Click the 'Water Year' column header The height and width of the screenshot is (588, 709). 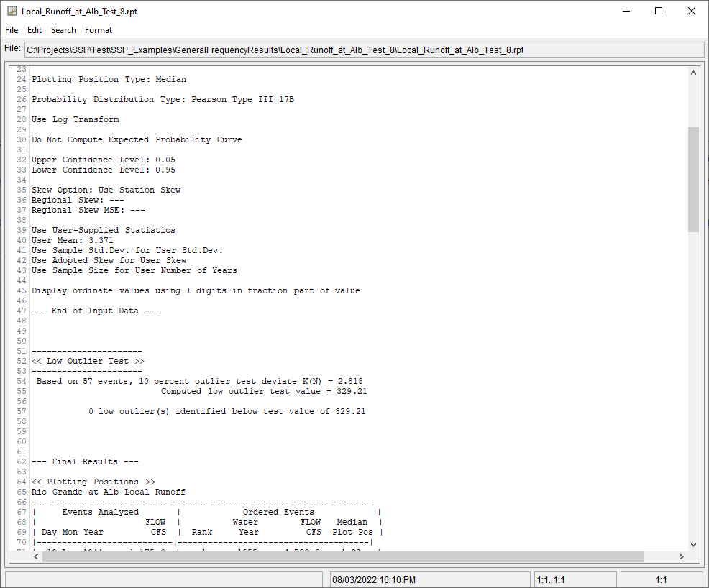point(246,528)
